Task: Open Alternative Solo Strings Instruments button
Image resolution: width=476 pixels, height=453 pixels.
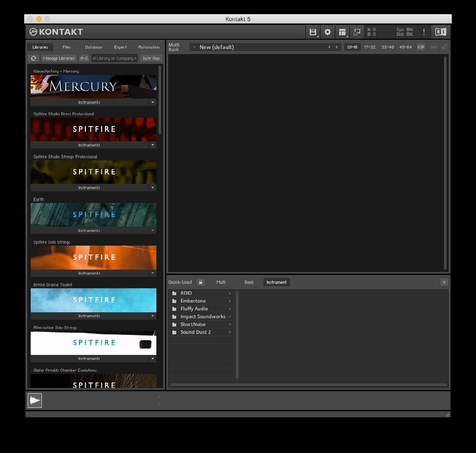Action: (x=89, y=359)
